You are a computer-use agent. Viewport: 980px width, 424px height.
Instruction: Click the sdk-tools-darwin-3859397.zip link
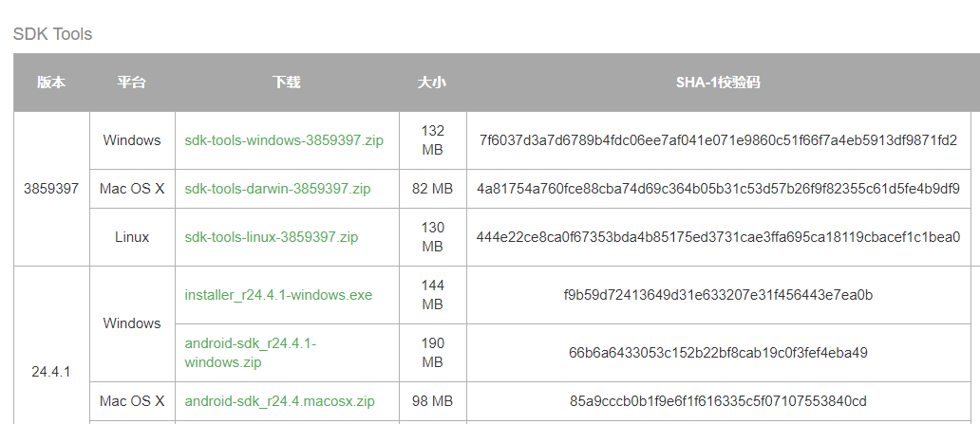coord(277,189)
